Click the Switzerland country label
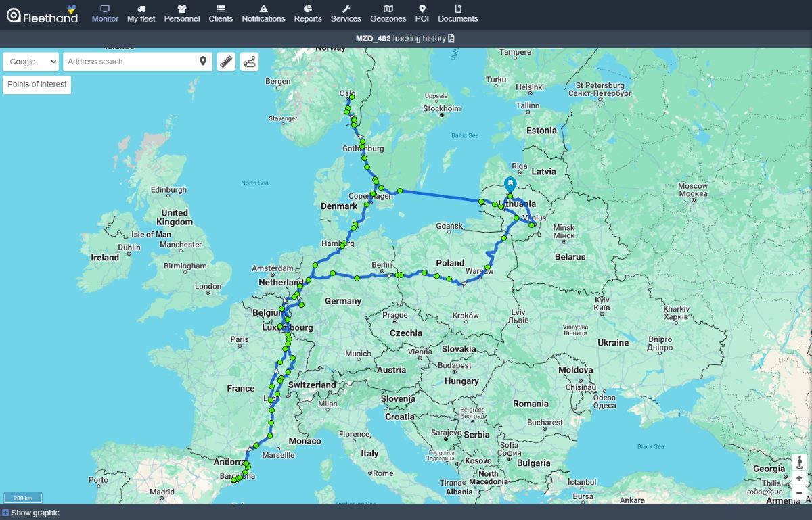812x520 pixels. pos(312,385)
